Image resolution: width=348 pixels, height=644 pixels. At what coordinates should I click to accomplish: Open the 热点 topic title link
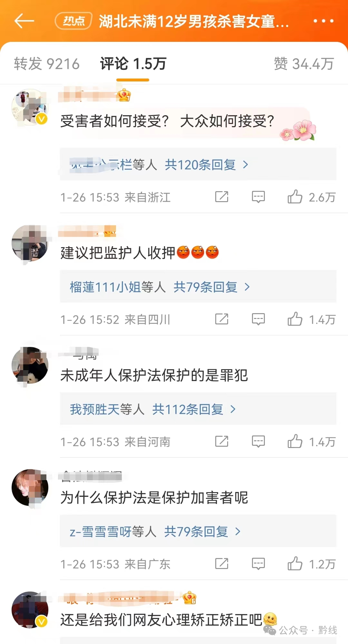[x=172, y=21]
